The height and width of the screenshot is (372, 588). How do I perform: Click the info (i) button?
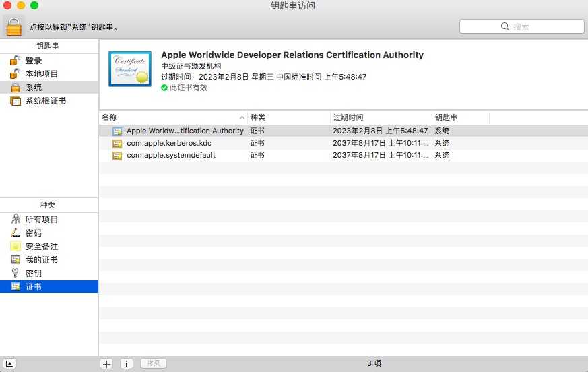[x=127, y=363]
